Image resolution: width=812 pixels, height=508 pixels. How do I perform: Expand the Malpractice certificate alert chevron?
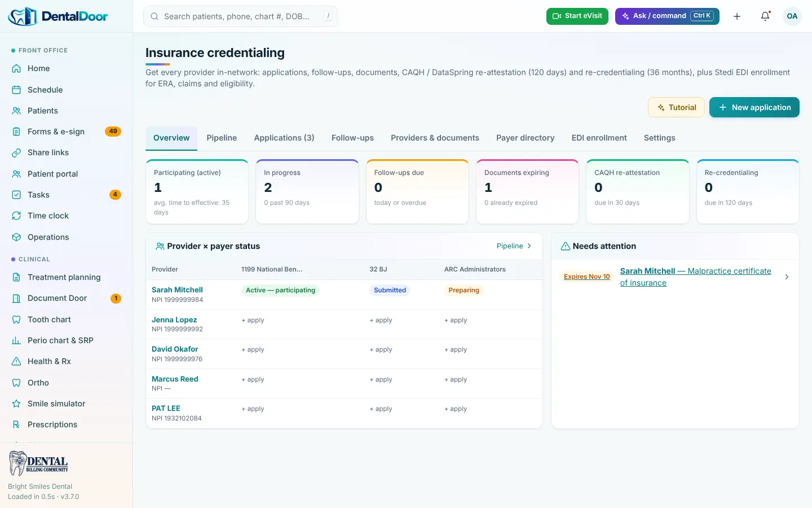coord(787,277)
